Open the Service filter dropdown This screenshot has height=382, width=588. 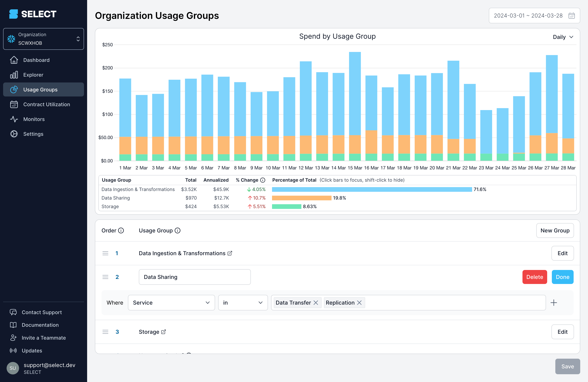click(x=171, y=302)
